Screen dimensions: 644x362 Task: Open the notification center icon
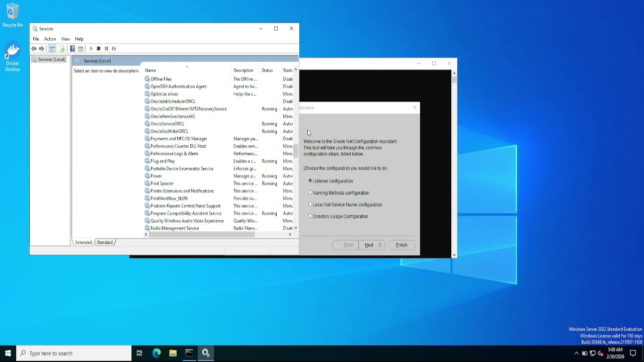pos(633,353)
